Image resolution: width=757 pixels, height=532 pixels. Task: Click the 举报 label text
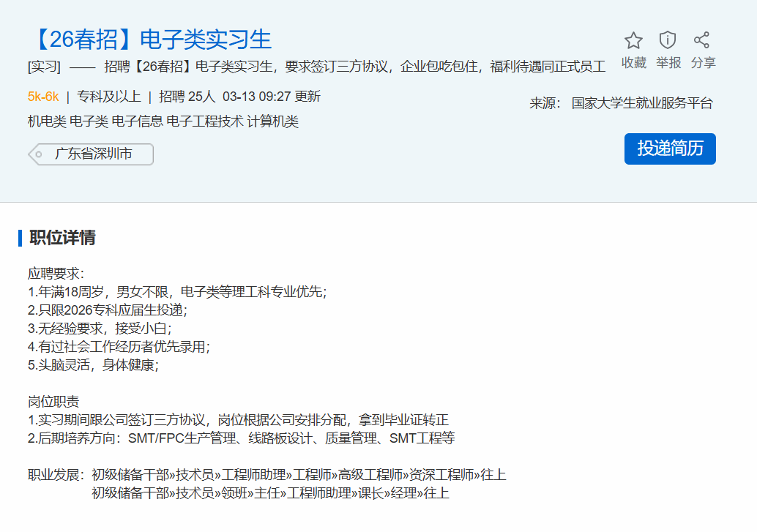point(668,63)
